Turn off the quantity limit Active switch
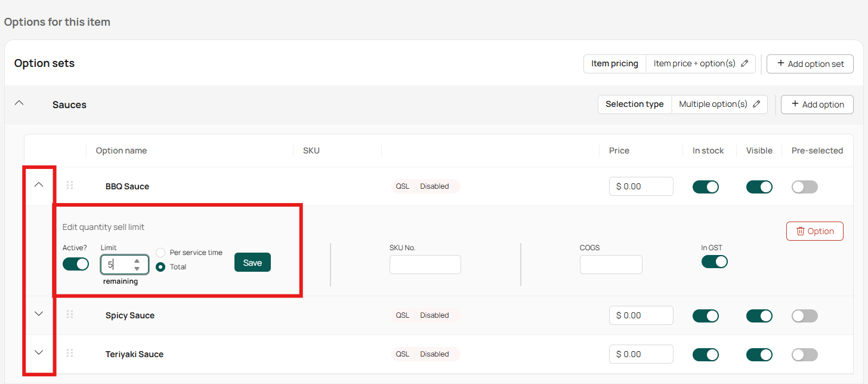This screenshot has height=384, width=868. 76,264
